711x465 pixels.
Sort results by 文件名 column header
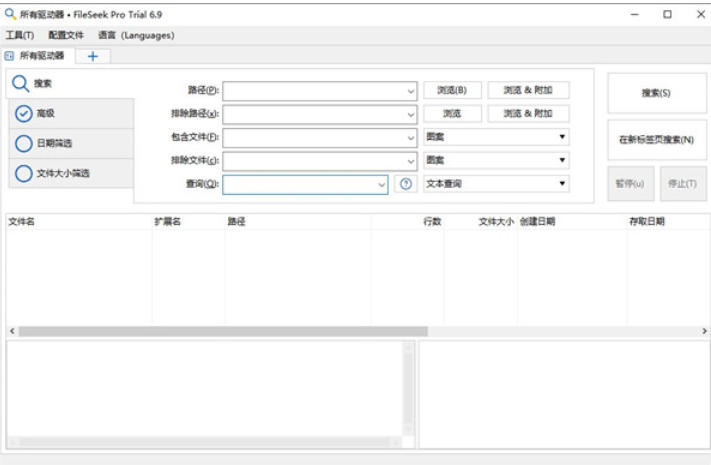(x=79, y=221)
